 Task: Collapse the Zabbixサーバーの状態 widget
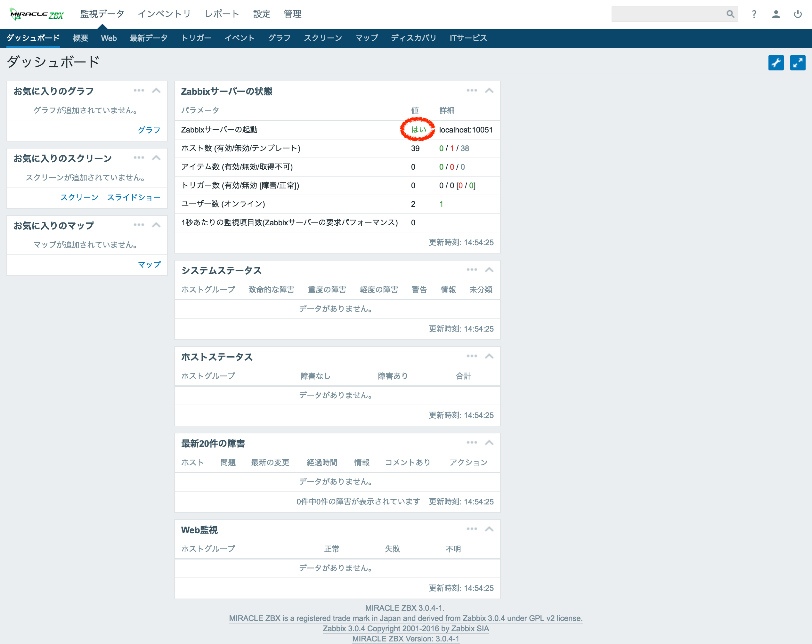(x=489, y=90)
